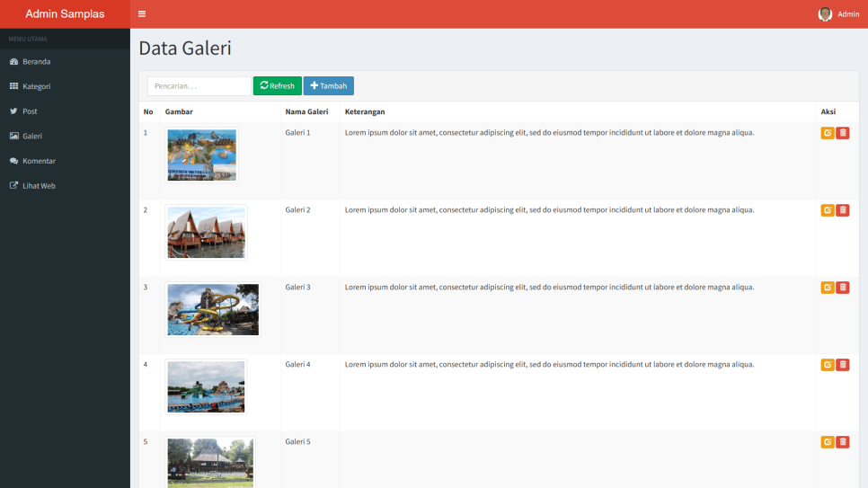Select the Galeri 3 waterslide thumbnail
This screenshot has height=488, width=868.
(213, 309)
